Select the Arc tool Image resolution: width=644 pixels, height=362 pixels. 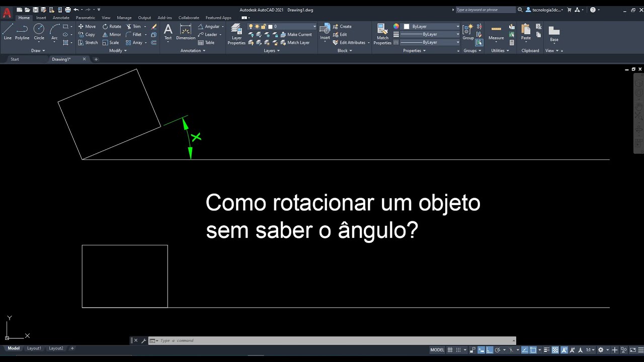coord(54,32)
